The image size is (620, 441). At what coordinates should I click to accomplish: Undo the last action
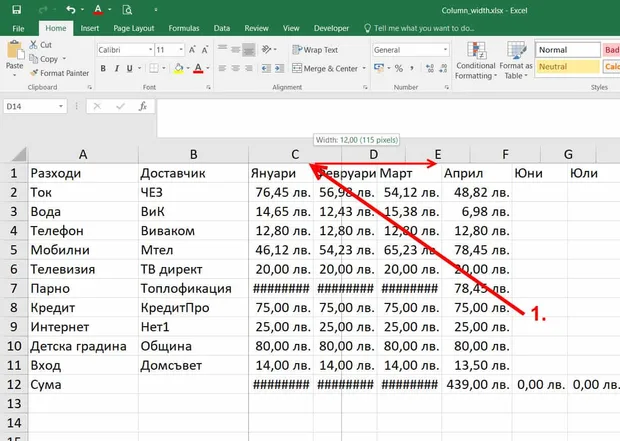[x=71, y=9]
